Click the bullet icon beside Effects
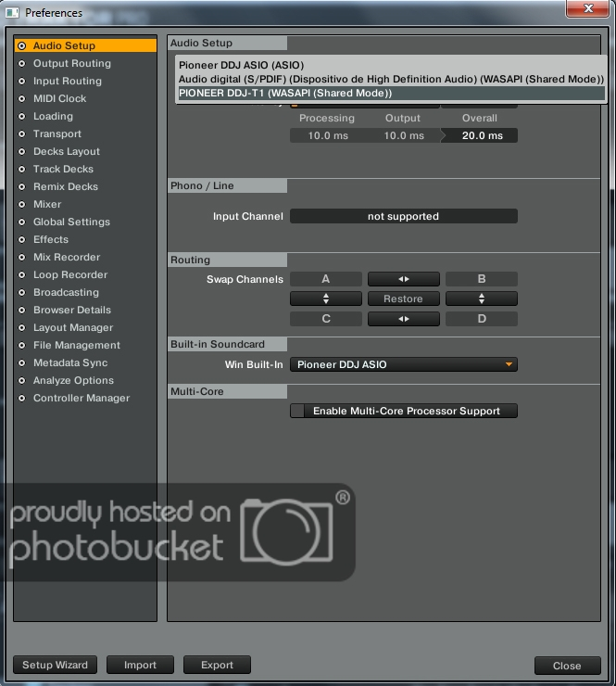 22,239
